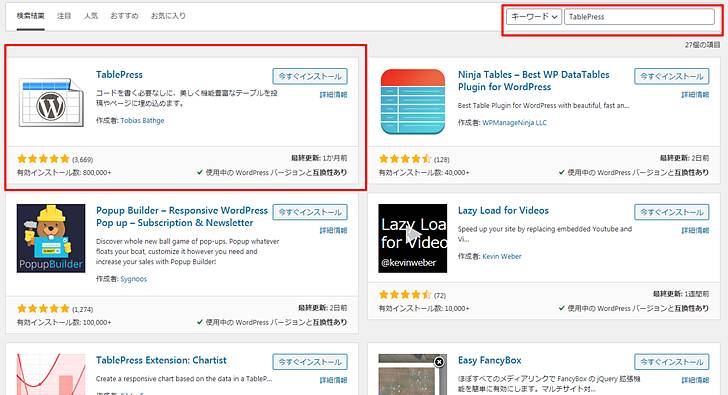The image size is (728, 395).
Task: Open the Lazy Load for Videos title
Action: tap(503, 210)
